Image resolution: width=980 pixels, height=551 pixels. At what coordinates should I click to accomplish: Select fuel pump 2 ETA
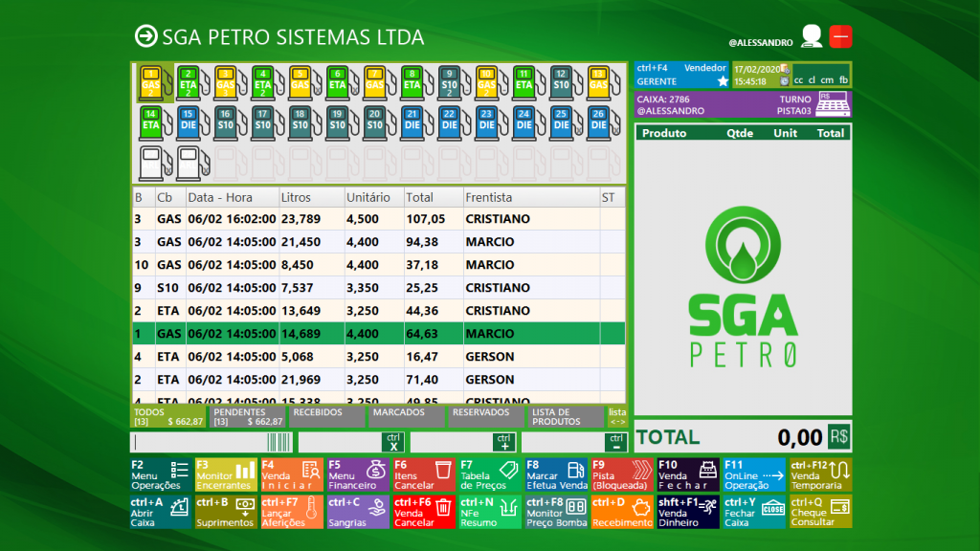(191, 83)
